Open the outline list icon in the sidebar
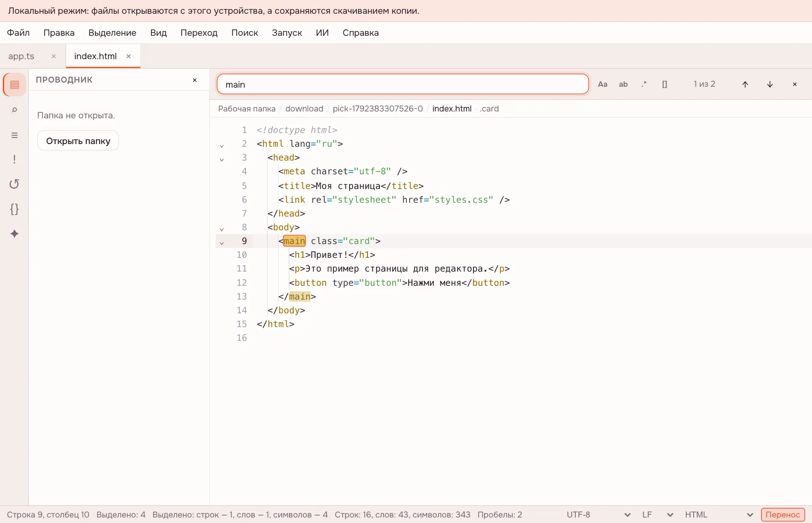This screenshot has width=812, height=523. click(x=15, y=135)
